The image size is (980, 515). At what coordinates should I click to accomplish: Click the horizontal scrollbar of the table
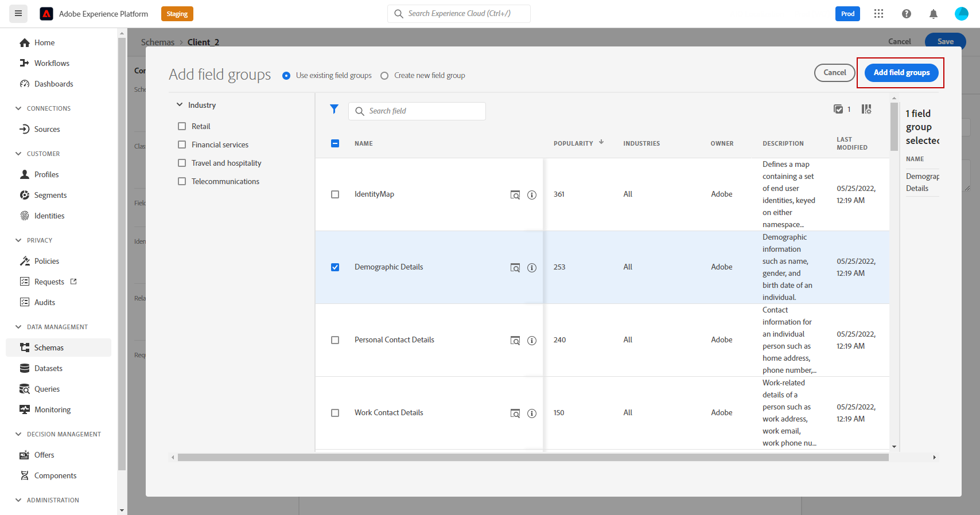[x=532, y=458]
